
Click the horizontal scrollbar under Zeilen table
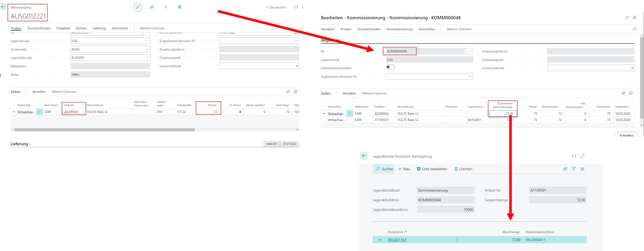tap(104, 130)
